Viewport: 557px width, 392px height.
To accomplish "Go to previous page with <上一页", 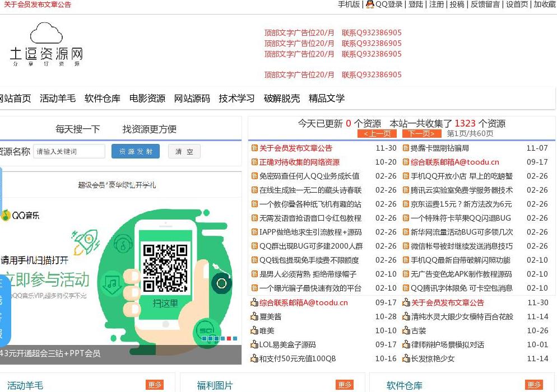I will pyautogui.click(x=377, y=133).
